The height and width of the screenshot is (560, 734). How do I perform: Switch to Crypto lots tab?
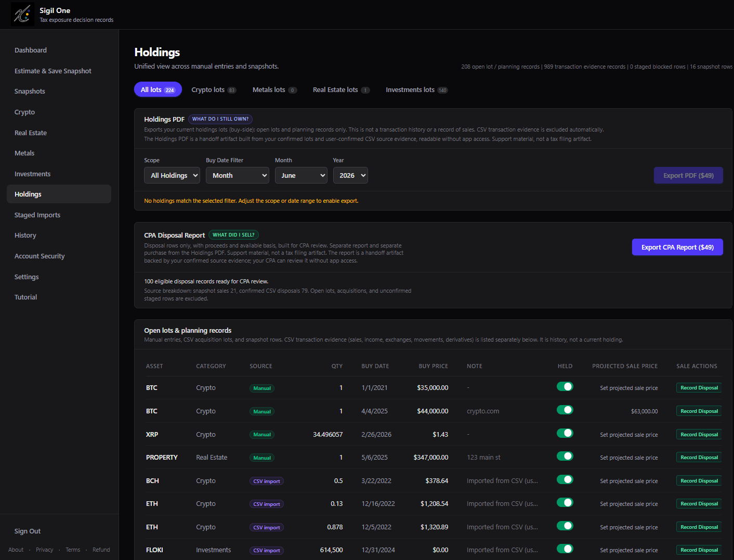click(214, 89)
